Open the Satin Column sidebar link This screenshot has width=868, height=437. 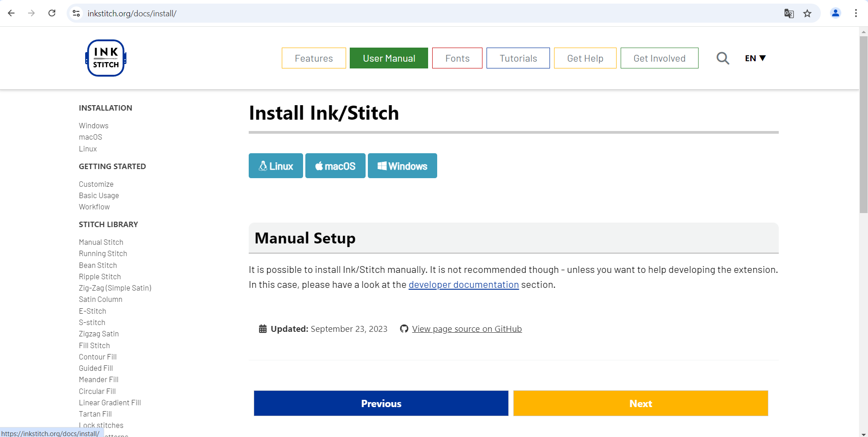tap(101, 299)
